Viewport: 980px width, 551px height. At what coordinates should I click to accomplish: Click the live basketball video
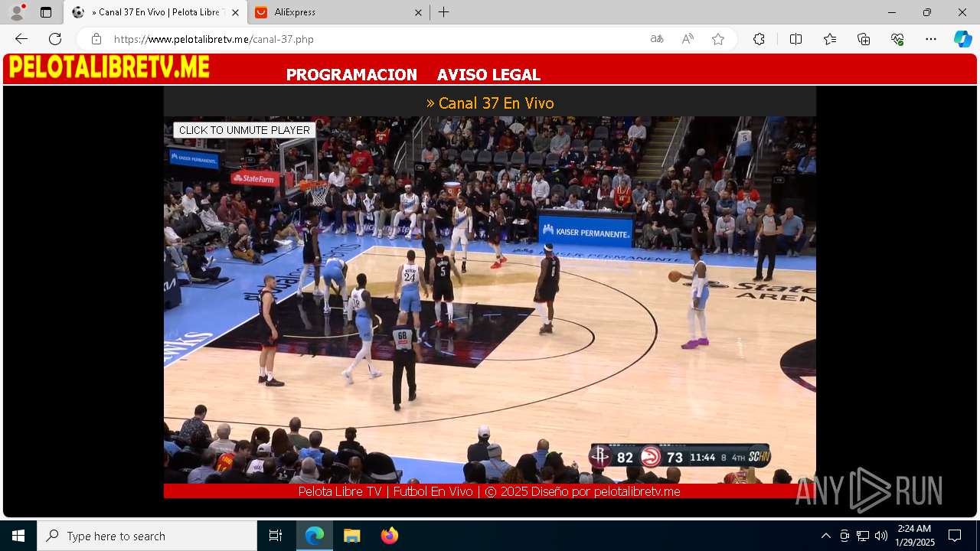coord(490,300)
